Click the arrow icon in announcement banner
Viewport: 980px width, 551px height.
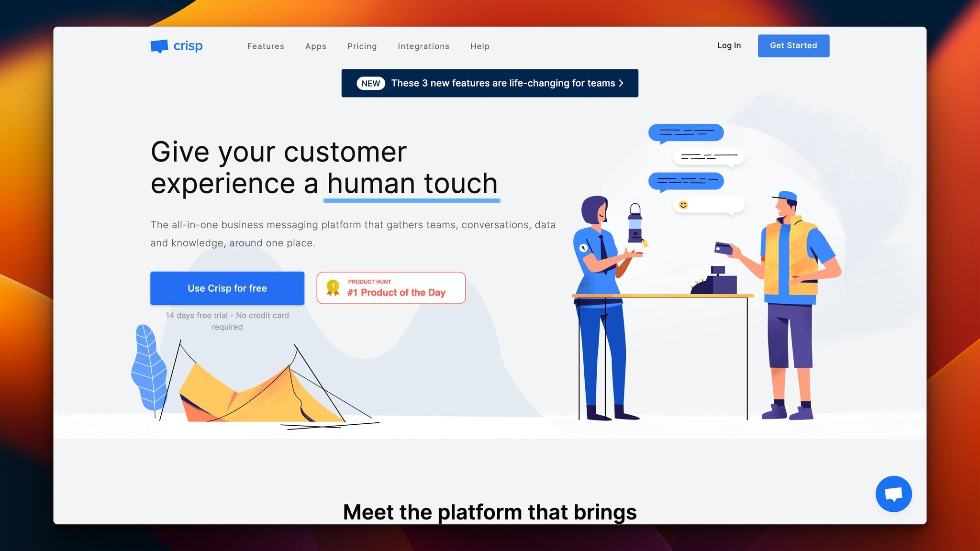tap(620, 83)
